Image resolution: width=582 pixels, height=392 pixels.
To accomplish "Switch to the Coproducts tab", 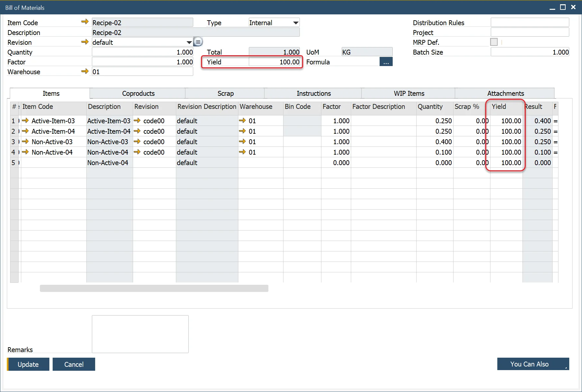I will tap(138, 94).
